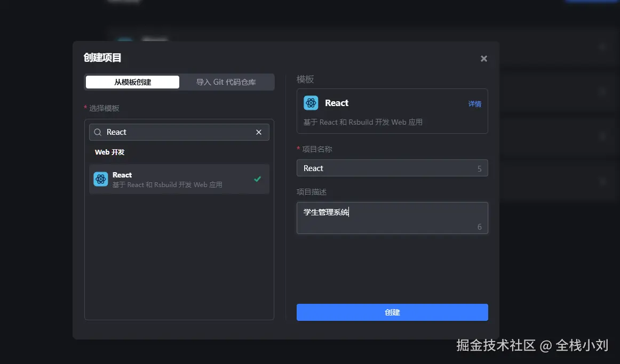Image resolution: width=620 pixels, height=364 pixels.
Task: Click the React logo in the 模板 card
Action: pos(311,103)
